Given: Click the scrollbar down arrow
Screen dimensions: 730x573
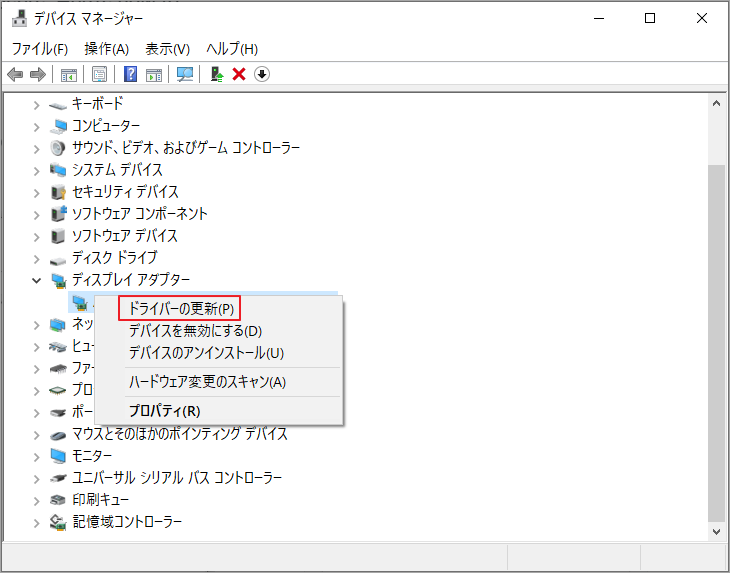Looking at the screenshot, I should click(716, 531).
